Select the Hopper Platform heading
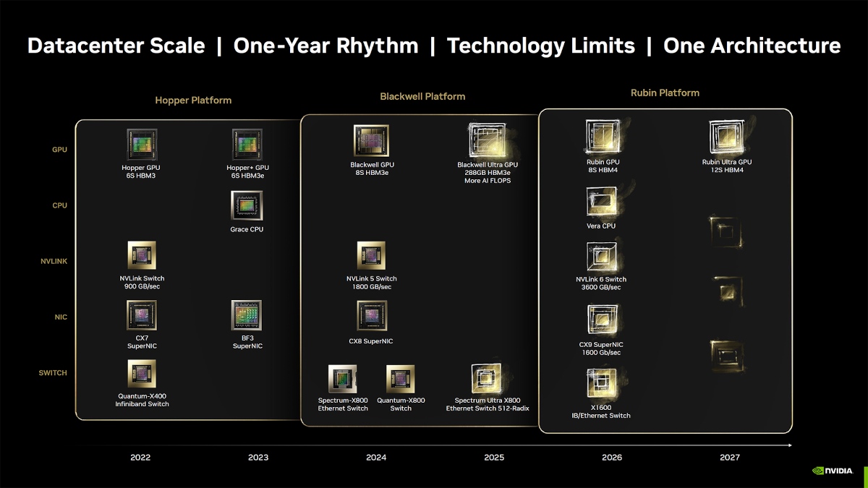The width and height of the screenshot is (868, 488). click(x=193, y=100)
